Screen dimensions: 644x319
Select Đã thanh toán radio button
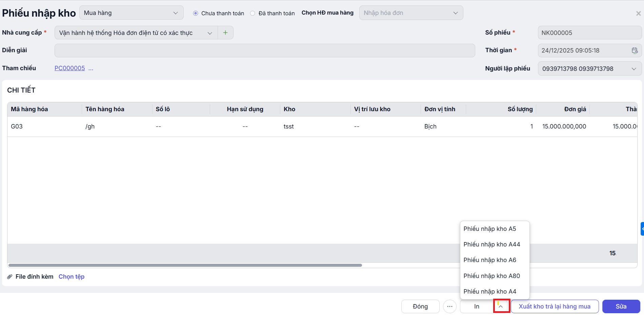[x=253, y=13]
